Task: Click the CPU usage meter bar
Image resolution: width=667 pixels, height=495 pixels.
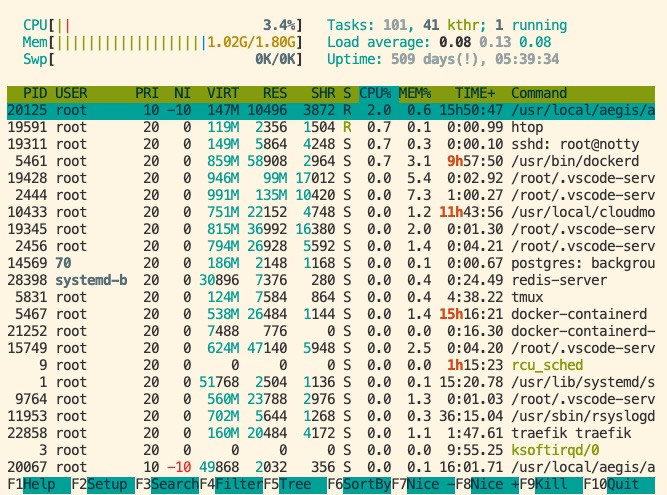Action: coord(162,25)
